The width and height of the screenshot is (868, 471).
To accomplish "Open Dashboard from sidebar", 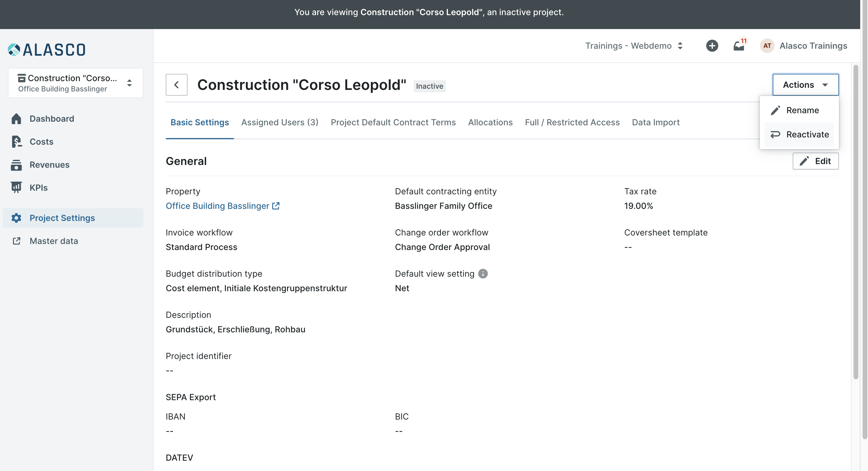I will [51, 119].
